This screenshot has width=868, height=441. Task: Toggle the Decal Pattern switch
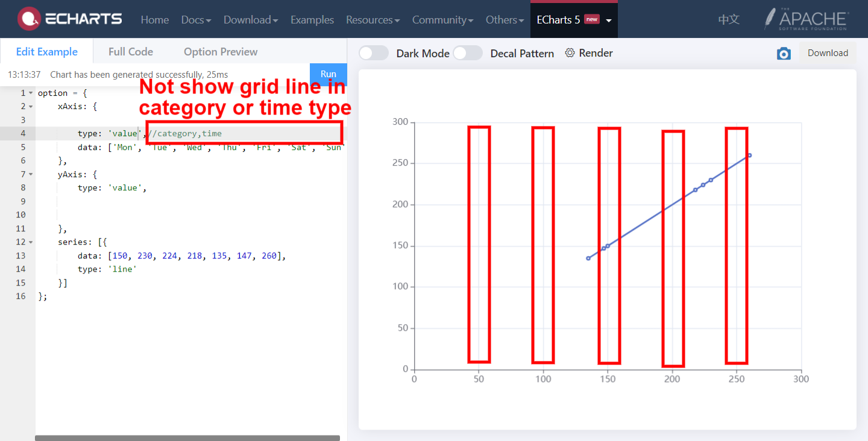468,53
